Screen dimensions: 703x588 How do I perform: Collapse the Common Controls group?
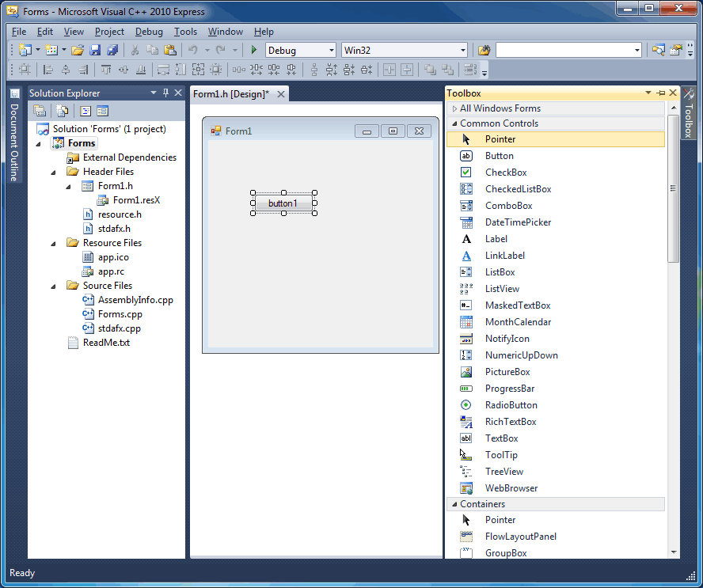pyautogui.click(x=454, y=123)
